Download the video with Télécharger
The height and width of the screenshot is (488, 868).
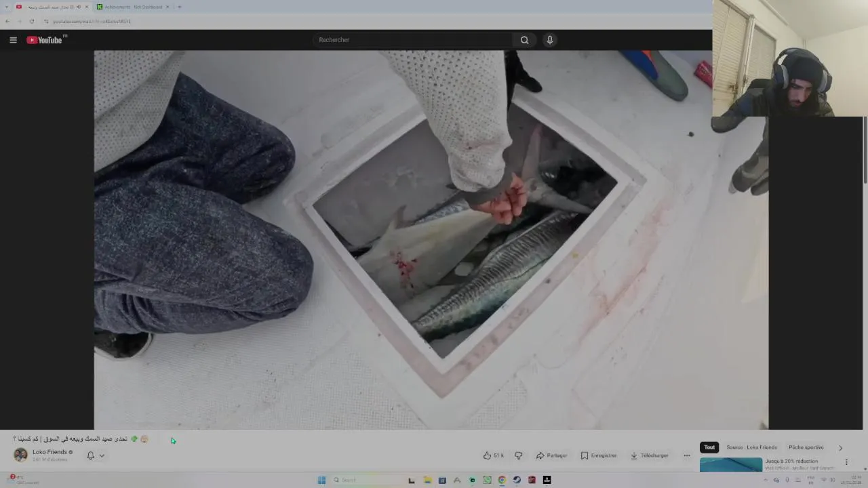650,455
